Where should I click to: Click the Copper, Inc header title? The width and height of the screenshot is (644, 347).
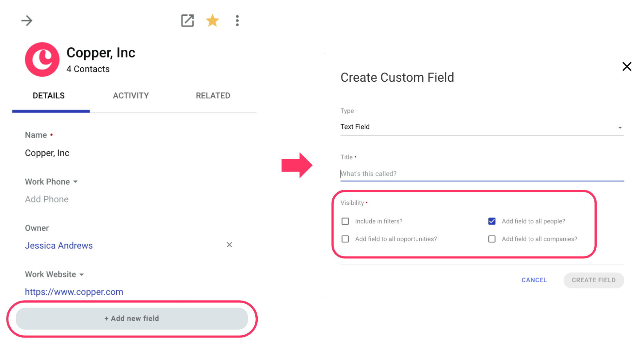(101, 53)
